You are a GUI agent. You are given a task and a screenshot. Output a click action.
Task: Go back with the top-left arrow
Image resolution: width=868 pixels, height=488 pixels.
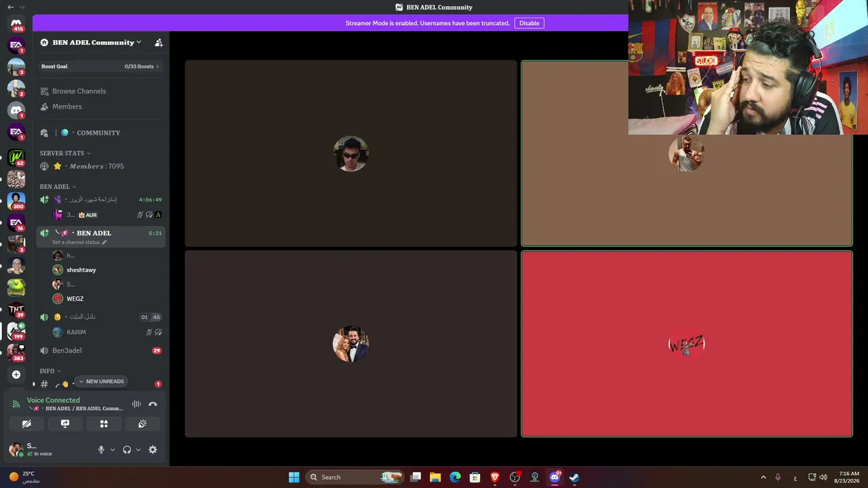[10, 7]
